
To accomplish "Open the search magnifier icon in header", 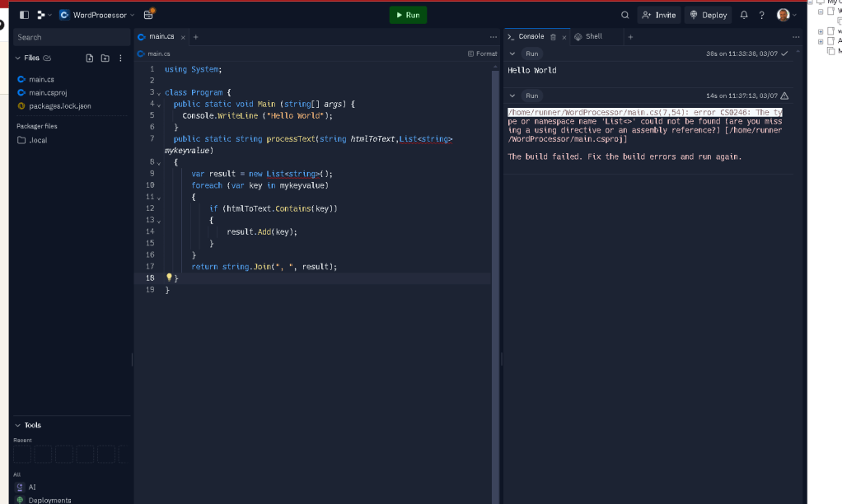I will pos(624,15).
